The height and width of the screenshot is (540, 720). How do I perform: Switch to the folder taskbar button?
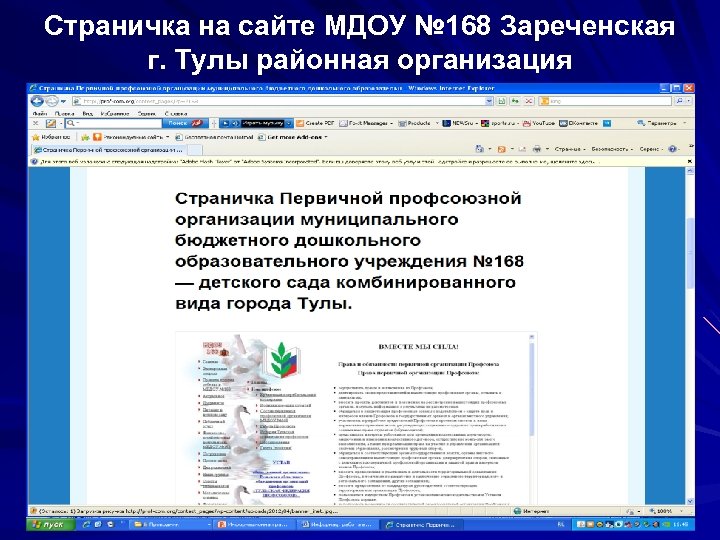(170, 524)
